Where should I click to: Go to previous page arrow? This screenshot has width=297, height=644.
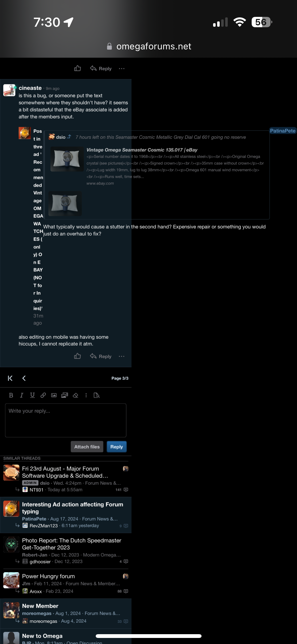click(x=24, y=378)
